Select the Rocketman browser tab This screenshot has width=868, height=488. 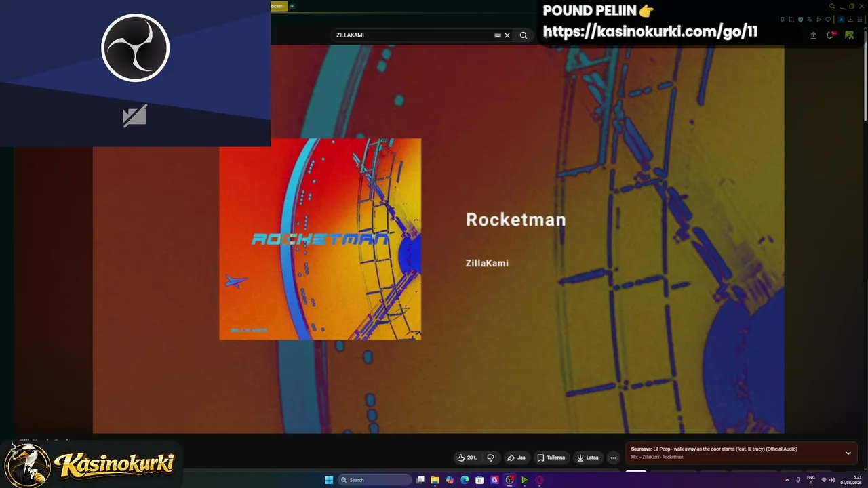pos(279,6)
